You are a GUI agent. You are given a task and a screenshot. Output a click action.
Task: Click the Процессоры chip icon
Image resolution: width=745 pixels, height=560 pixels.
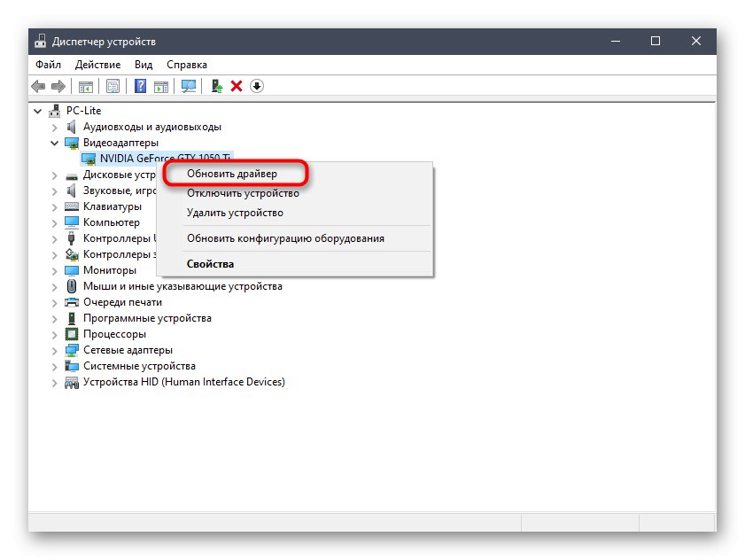tap(72, 334)
